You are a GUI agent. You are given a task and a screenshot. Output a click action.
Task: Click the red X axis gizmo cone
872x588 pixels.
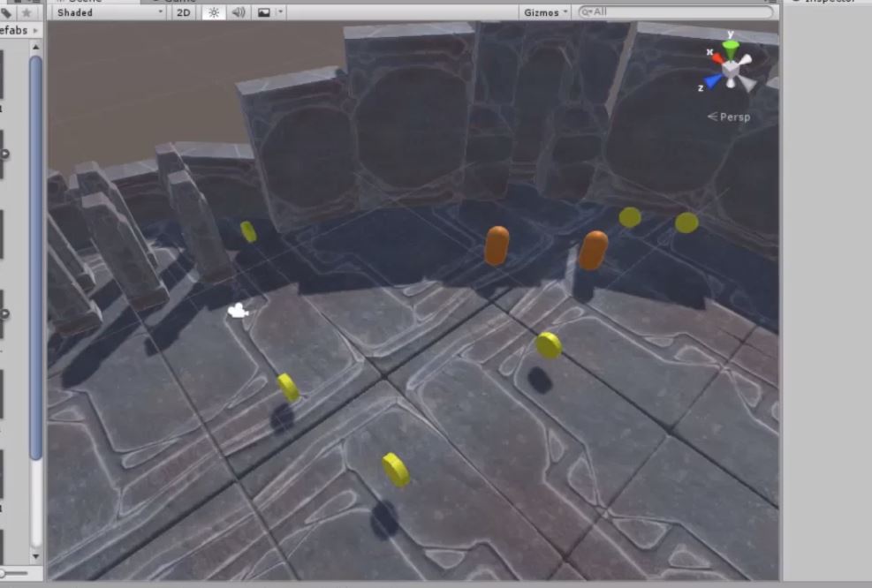[x=717, y=57]
